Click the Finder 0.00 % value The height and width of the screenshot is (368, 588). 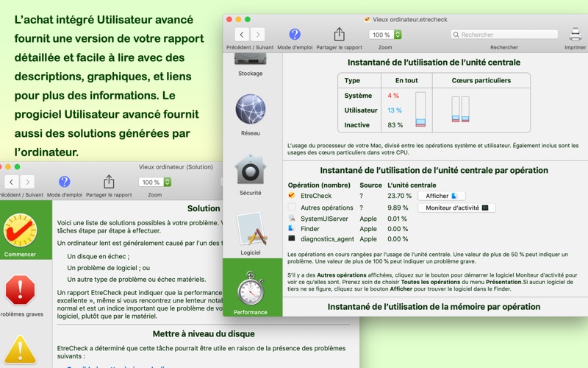(398, 229)
